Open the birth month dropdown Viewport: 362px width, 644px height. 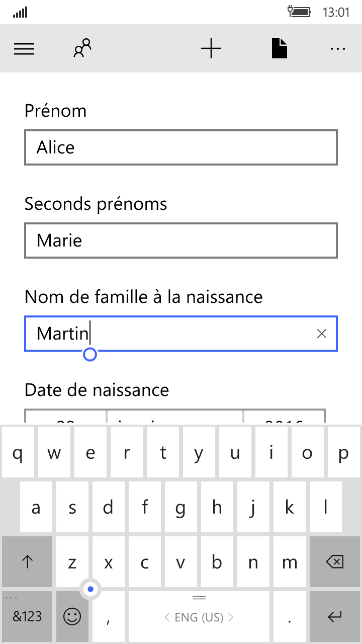(175, 417)
